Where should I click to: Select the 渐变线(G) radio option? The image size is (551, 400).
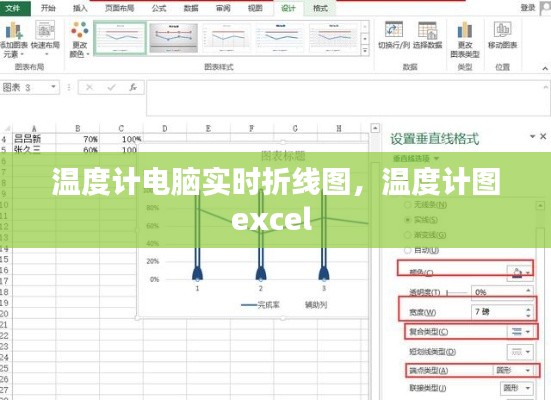pos(408,235)
